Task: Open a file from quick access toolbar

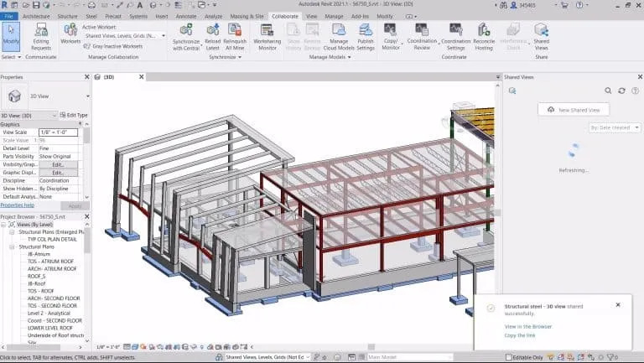Action: point(25,5)
